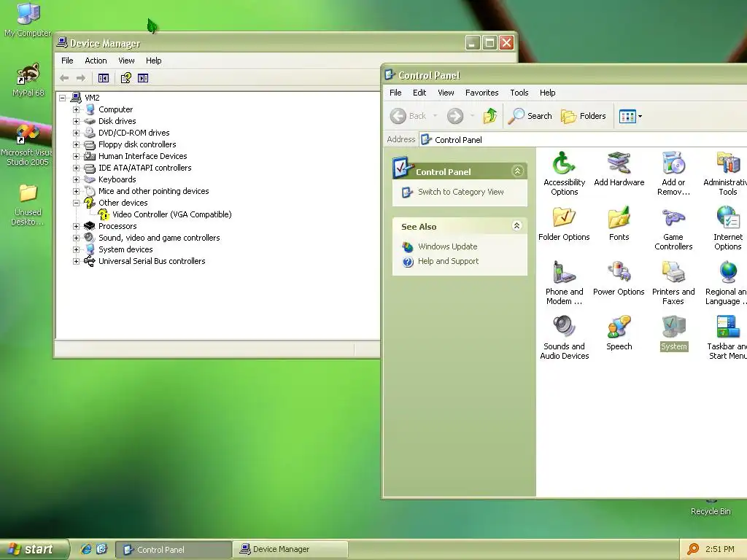The width and height of the screenshot is (747, 560).
Task: Expand the Computer node
Action: [76, 109]
